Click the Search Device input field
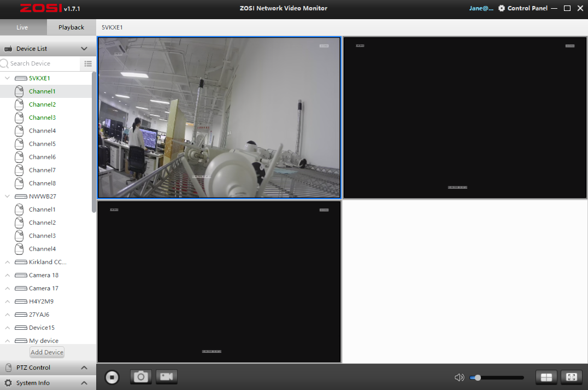This screenshot has height=390, width=588. [x=44, y=63]
